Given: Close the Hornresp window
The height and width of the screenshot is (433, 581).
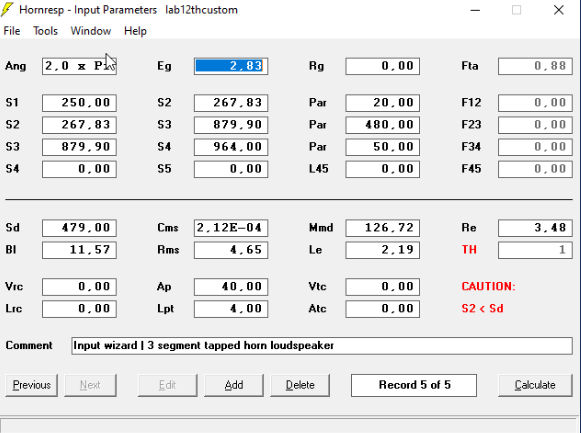Looking at the screenshot, I should (559, 10).
